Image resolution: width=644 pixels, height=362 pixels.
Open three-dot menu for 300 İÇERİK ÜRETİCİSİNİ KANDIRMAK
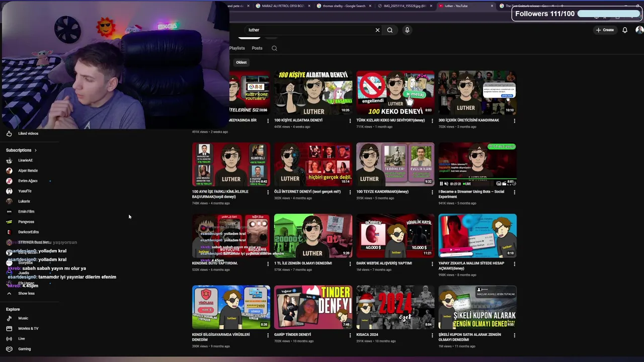[514, 121]
